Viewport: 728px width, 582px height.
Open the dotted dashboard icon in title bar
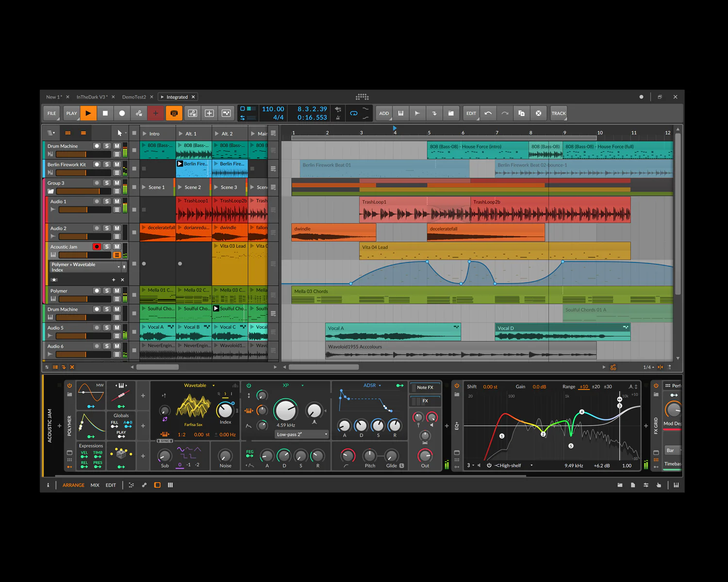pos(362,97)
